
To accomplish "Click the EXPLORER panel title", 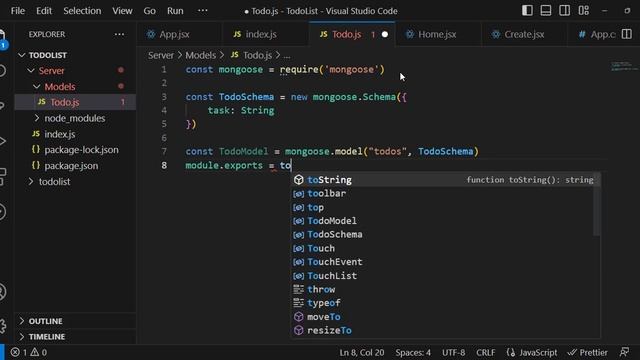I will tap(47, 34).
